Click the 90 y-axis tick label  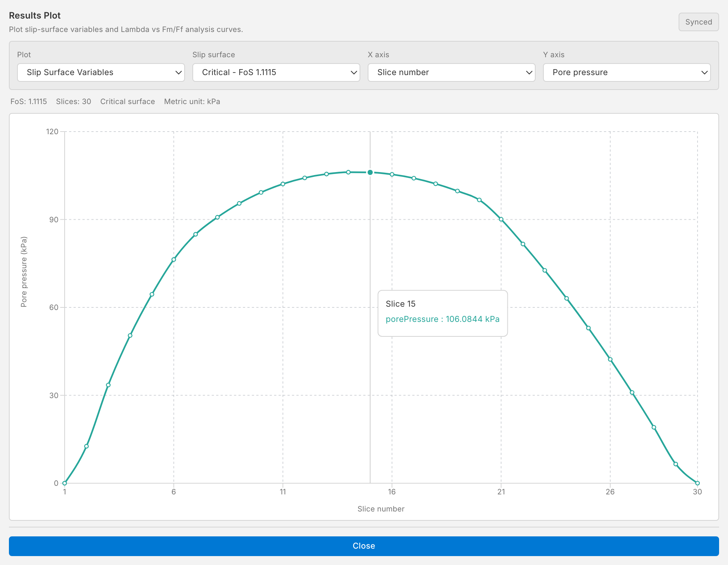coord(54,220)
